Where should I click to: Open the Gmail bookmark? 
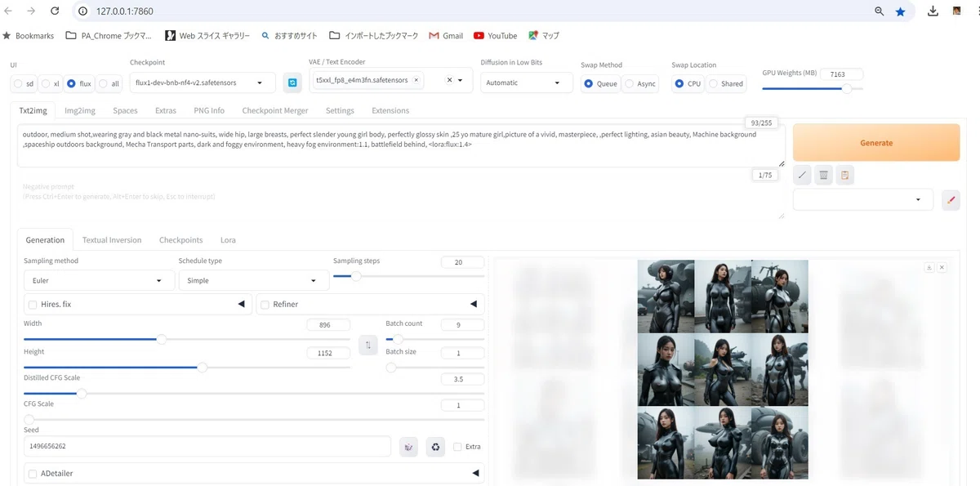tap(446, 36)
